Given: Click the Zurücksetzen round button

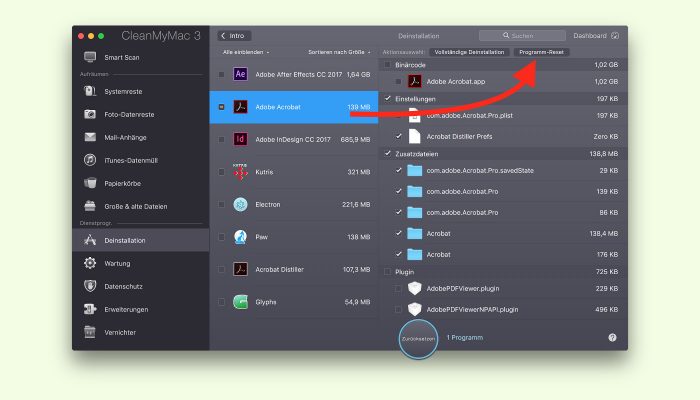Looking at the screenshot, I should (418, 339).
